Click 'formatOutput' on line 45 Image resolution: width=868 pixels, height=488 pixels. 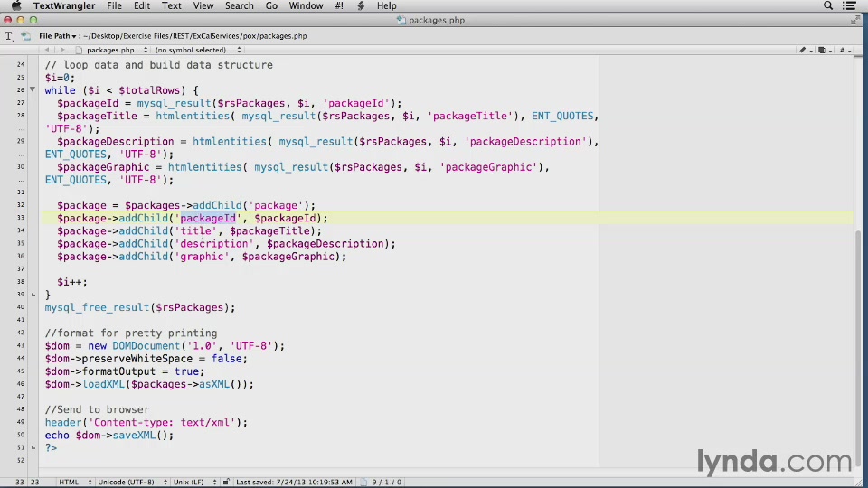coord(118,371)
